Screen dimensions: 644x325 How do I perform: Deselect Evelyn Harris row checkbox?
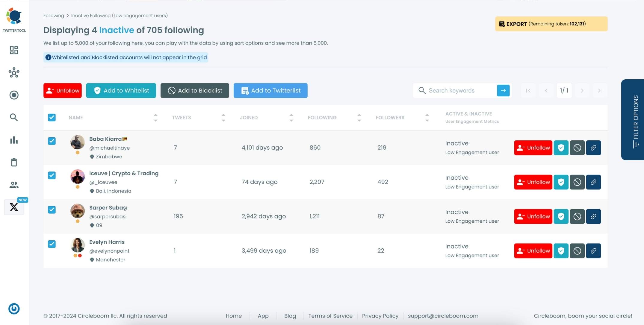pos(52,244)
